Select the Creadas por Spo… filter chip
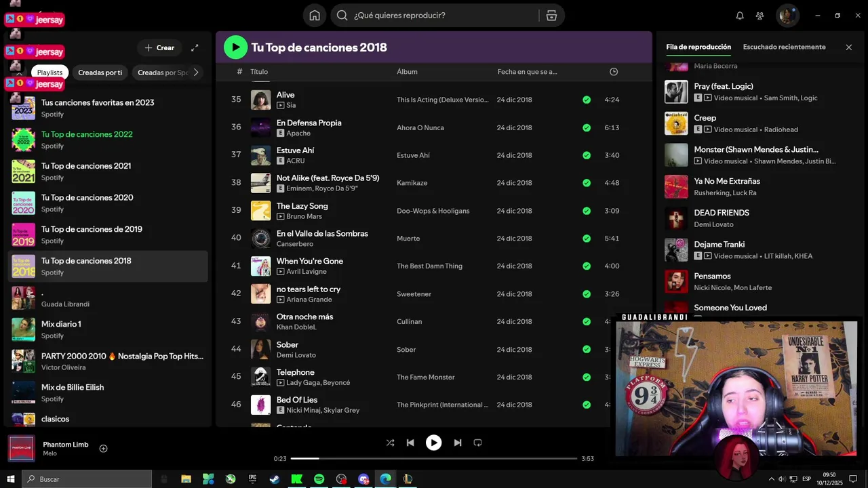 pyautogui.click(x=163, y=73)
